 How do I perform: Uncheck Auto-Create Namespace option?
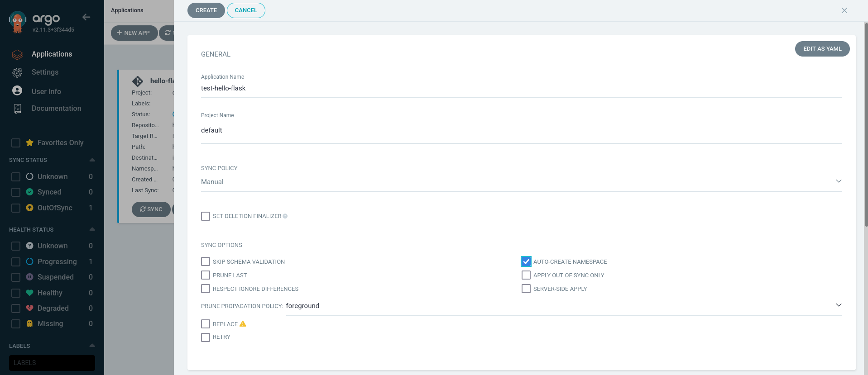(526, 261)
